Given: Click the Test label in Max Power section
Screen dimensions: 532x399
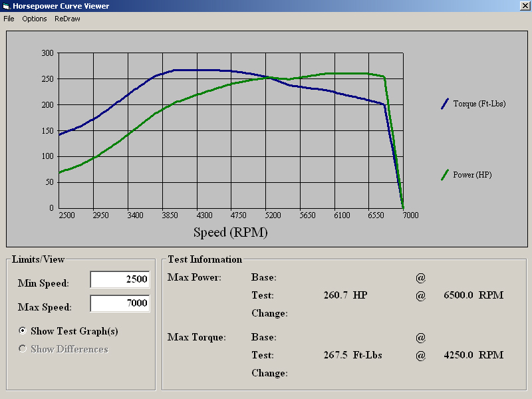Looking at the screenshot, I should tap(263, 295).
